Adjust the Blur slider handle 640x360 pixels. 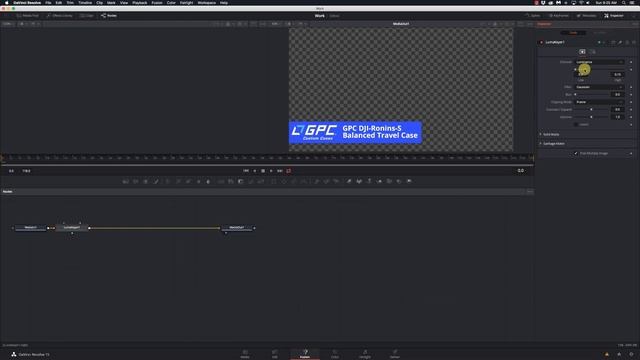[576, 94]
